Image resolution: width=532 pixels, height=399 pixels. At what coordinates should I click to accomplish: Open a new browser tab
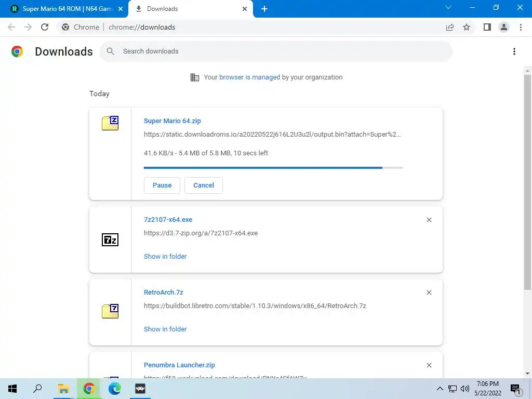pyautogui.click(x=264, y=9)
